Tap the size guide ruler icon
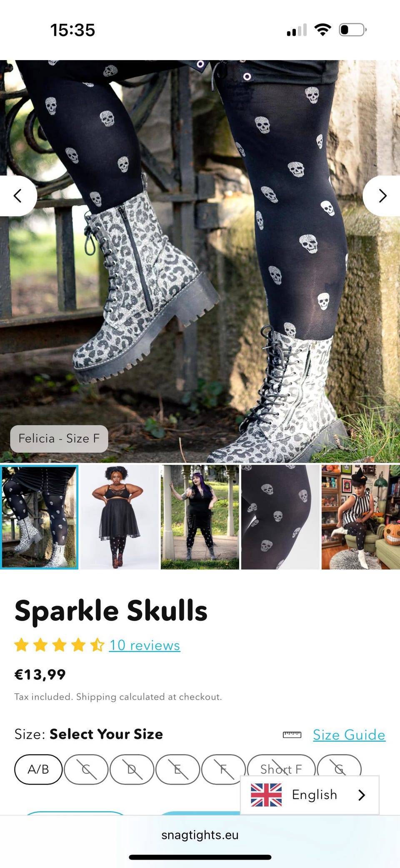This screenshot has height=868, width=400. coord(292,735)
